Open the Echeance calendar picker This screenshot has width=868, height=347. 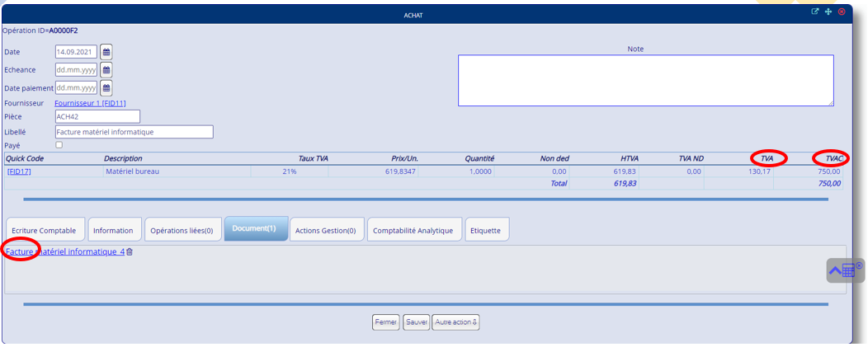106,70
